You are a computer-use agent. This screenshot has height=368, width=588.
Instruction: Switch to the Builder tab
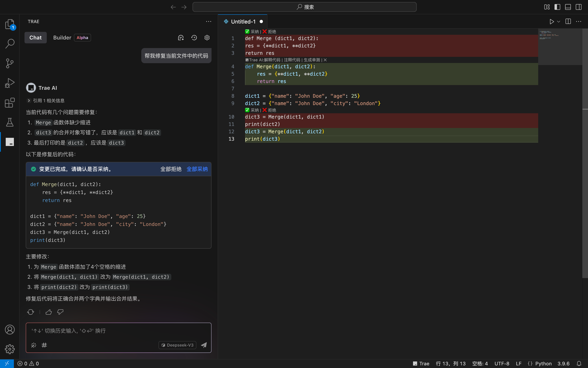click(x=62, y=38)
